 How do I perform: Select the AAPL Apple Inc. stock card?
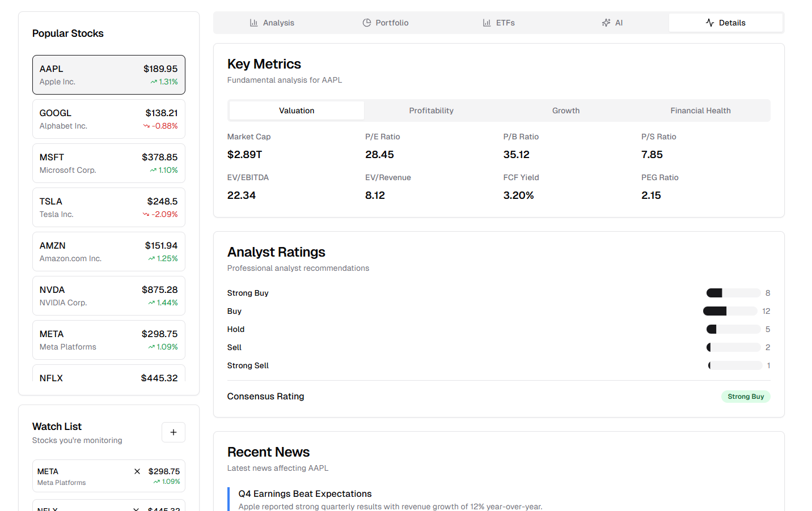pos(109,75)
